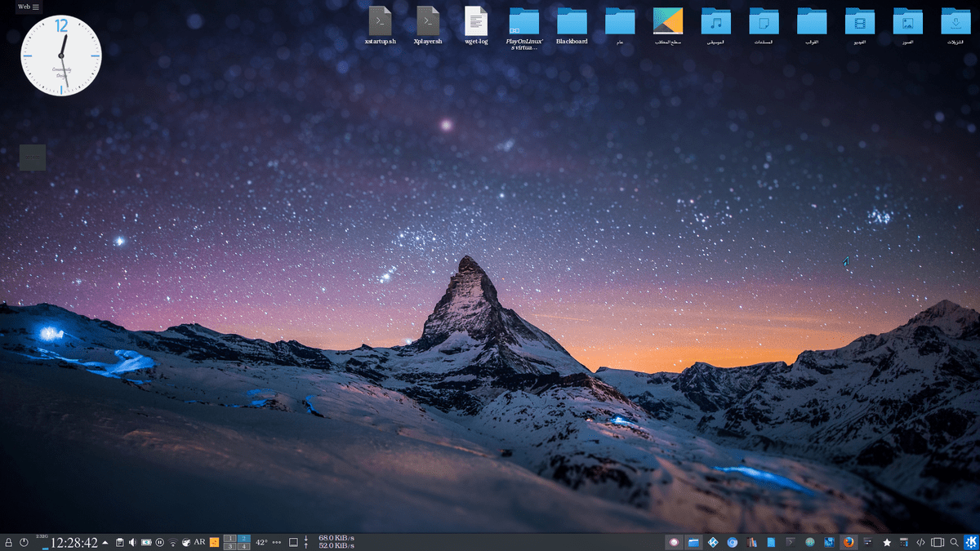Click the digital clock 12:28:42
The height and width of the screenshot is (551, 980).
(74, 543)
